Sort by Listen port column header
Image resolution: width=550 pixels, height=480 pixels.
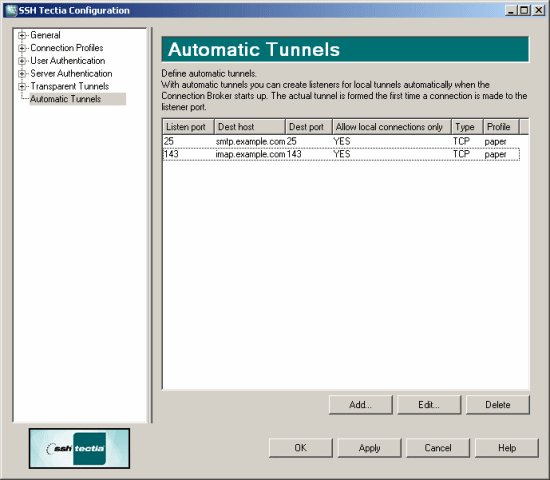tap(188, 127)
